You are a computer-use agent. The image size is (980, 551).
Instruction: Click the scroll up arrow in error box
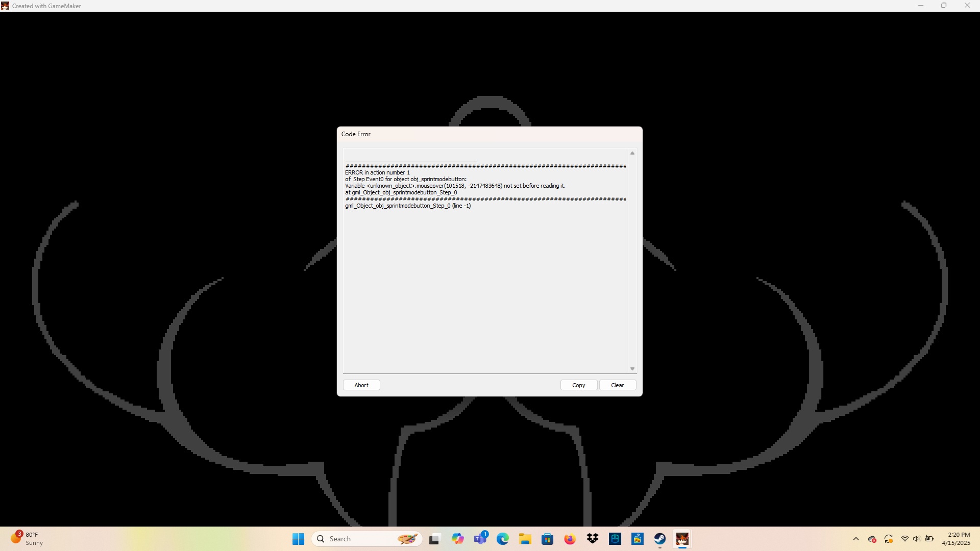[x=632, y=153]
